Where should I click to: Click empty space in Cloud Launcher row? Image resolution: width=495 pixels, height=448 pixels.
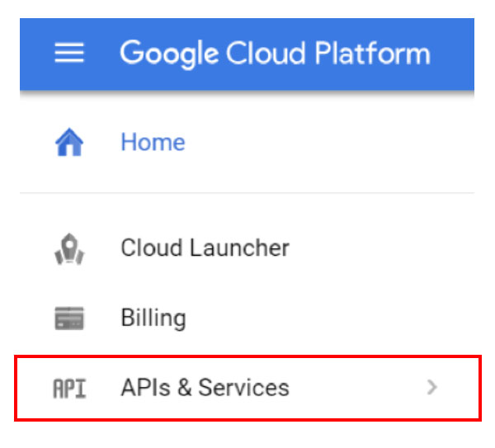coord(379,248)
